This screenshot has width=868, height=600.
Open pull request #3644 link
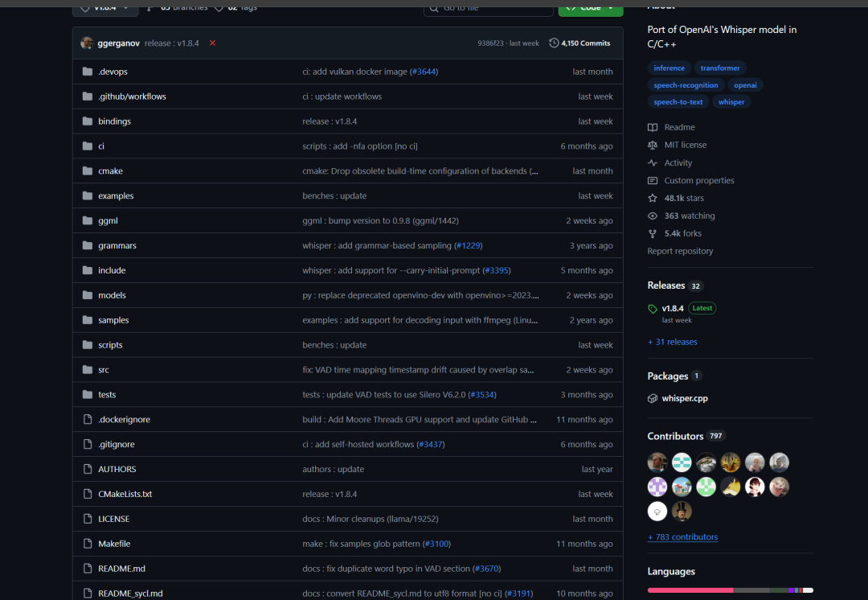[424, 72]
